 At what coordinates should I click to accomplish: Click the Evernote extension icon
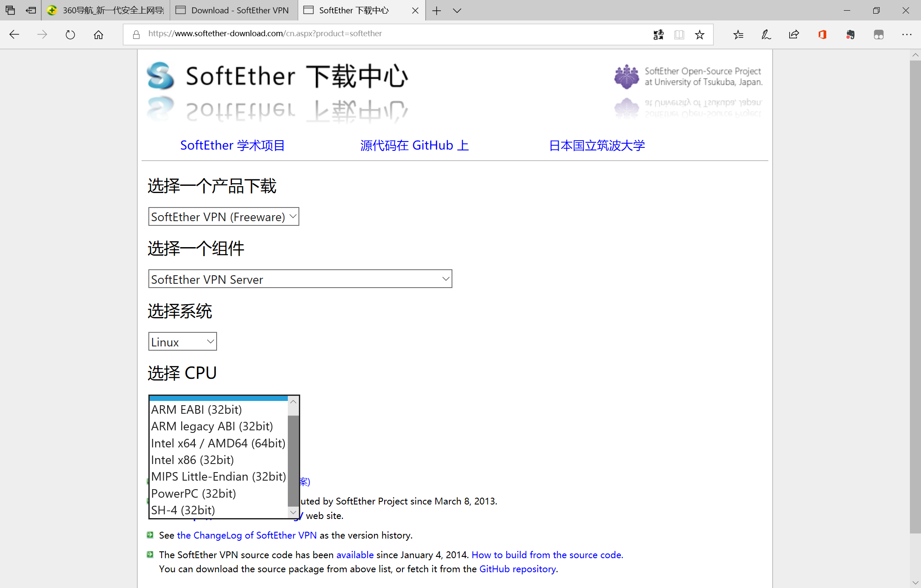click(851, 35)
